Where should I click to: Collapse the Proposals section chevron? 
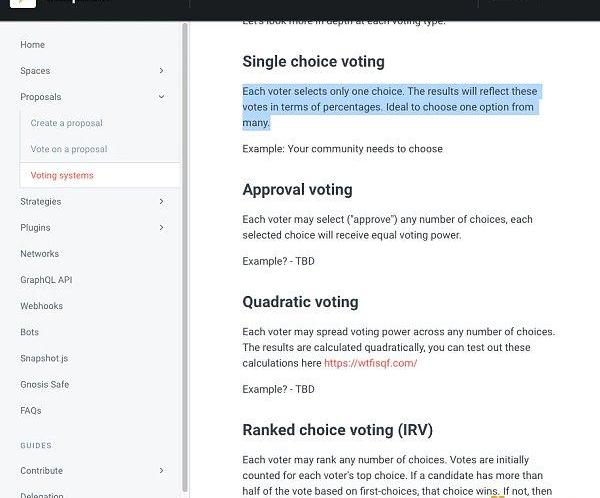point(162,97)
